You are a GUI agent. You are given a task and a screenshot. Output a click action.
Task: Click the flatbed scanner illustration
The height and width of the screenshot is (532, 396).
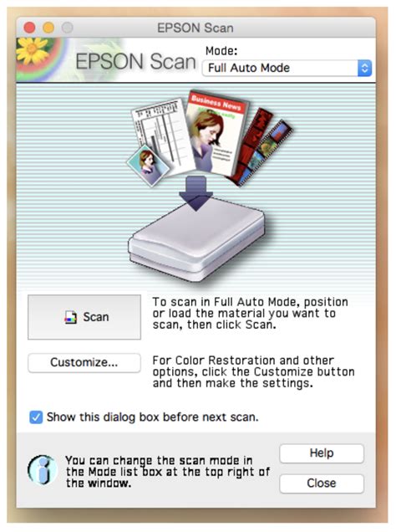[x=196, y=241]
